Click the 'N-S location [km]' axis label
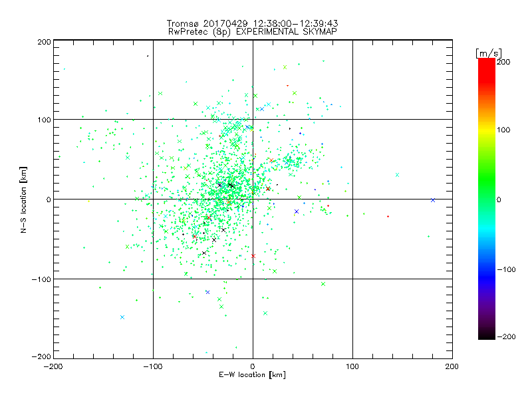This screenshot has height=399, width=532. [23, 200]
